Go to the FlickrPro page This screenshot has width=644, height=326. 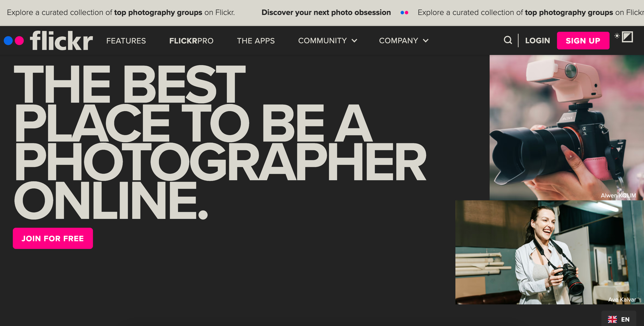pyautogui.click(x=191, y=41)
